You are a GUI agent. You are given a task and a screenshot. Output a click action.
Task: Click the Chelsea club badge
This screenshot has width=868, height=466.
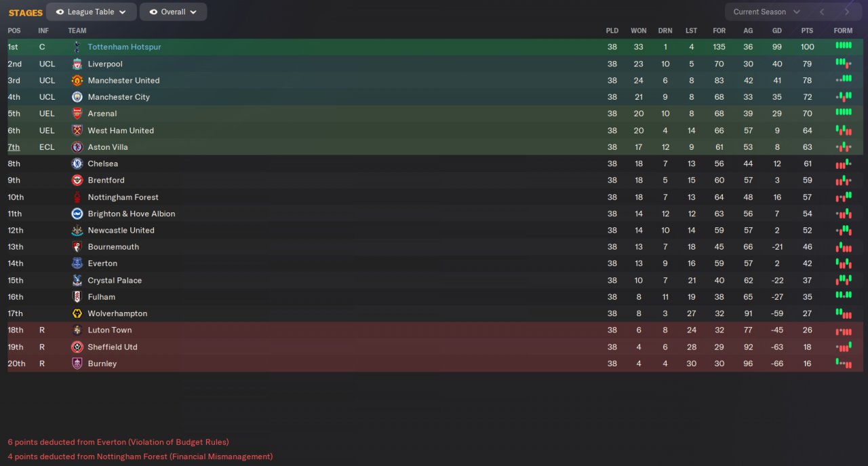(77, 163)
